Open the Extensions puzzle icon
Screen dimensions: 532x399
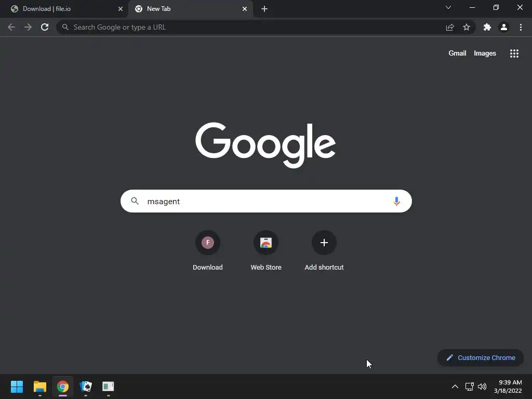pyautogui.click(x=487, y=27)
